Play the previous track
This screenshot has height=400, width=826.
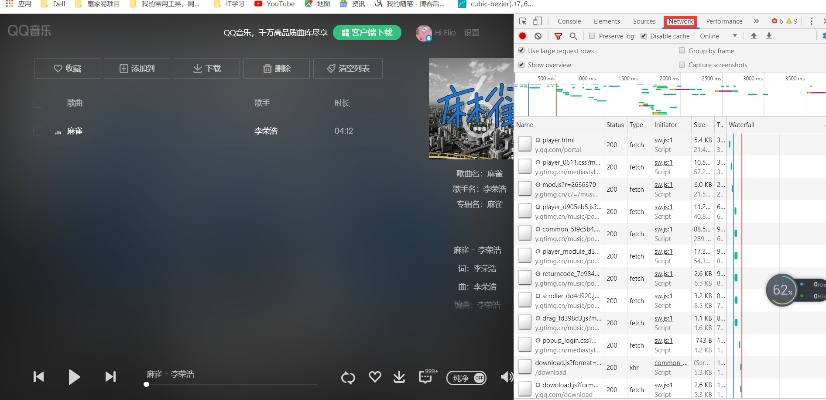coord(39,376)
